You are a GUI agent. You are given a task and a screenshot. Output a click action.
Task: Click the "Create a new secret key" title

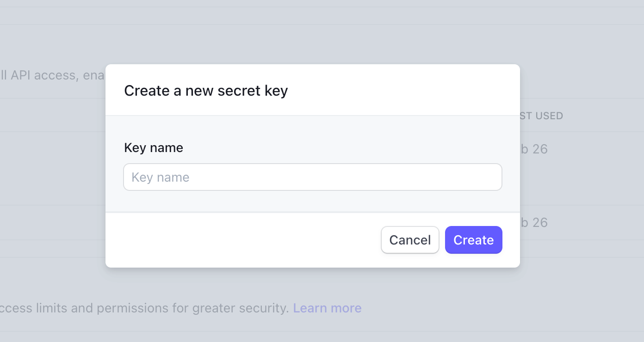pyautogui.click(x=206, y=91)
